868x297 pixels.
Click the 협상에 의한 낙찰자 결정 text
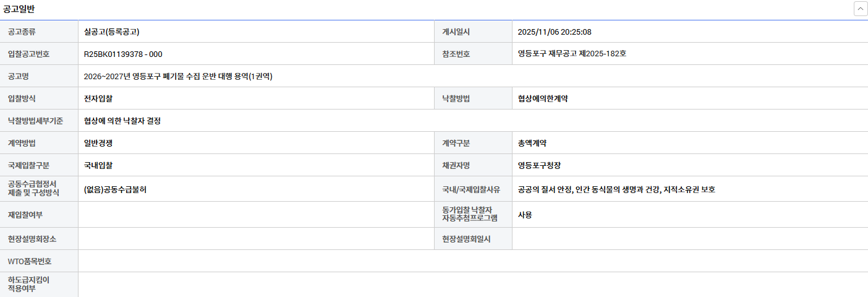[x=122, y=121]
